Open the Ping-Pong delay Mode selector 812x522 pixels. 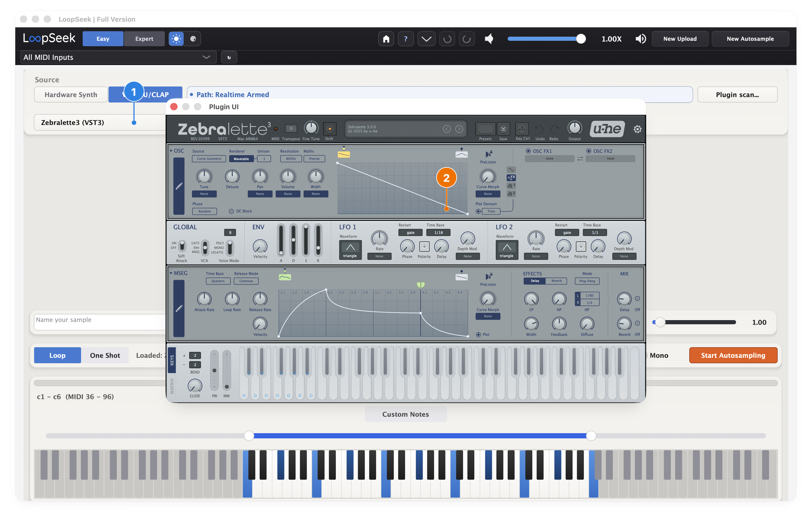pos(587,281)
